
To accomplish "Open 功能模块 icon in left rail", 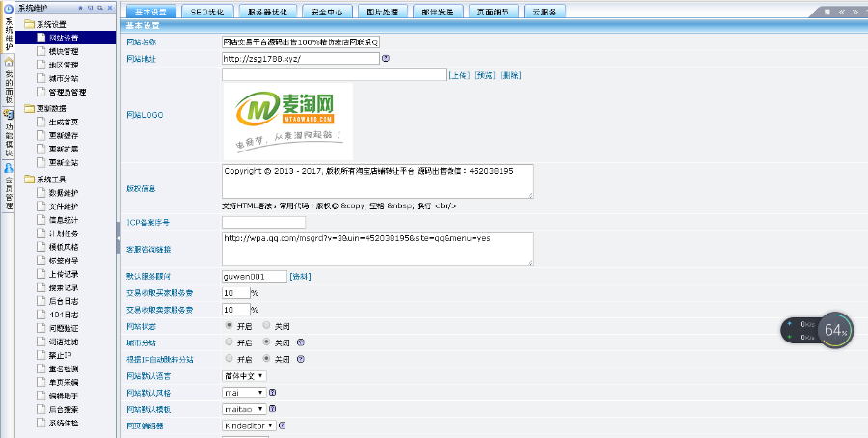I will [9, 114].
